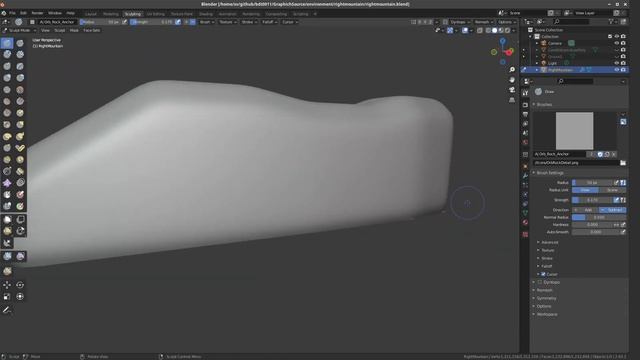Select the combined Transform tool
The width and height of the screenshot is (640, 360).
20,297
